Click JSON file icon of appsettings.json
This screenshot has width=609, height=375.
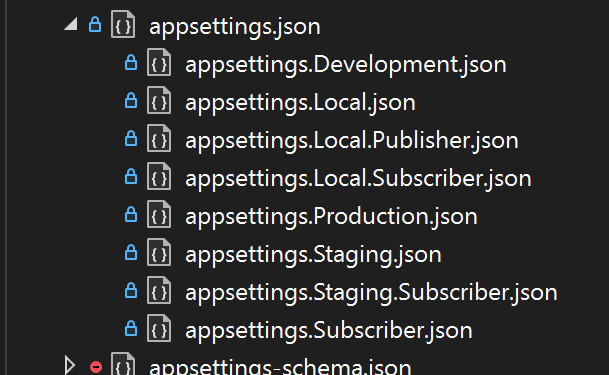point(123,25)
